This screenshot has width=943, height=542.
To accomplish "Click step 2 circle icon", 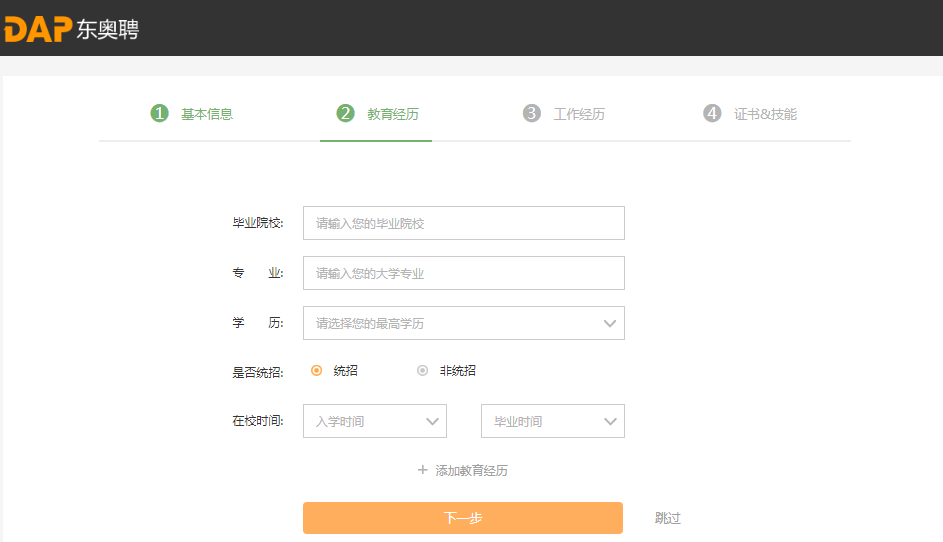I will (345, 113).
